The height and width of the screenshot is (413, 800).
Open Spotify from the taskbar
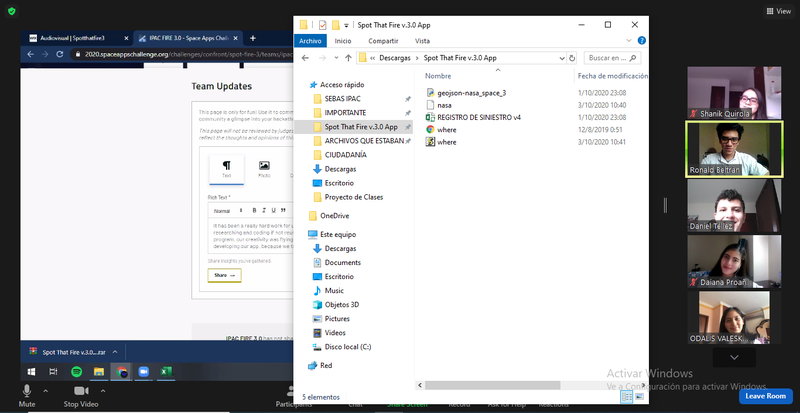(x=78, y=371)
